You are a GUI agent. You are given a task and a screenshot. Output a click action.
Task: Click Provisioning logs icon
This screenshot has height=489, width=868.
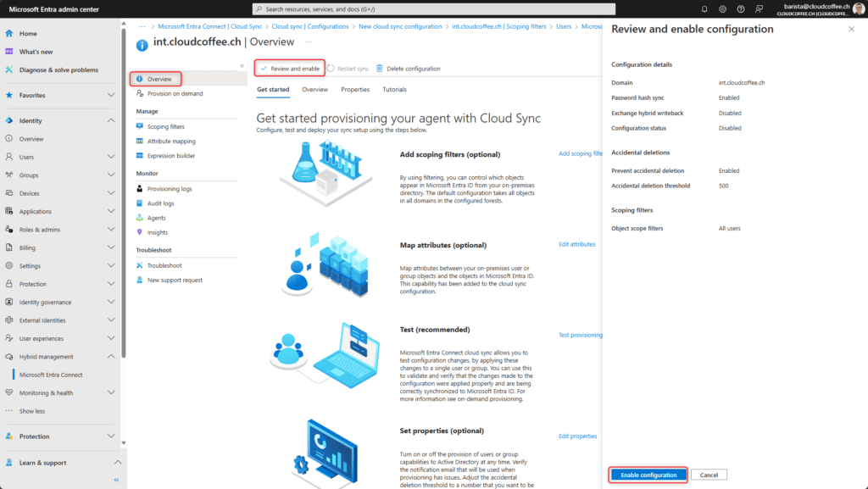tap(140, 189)
